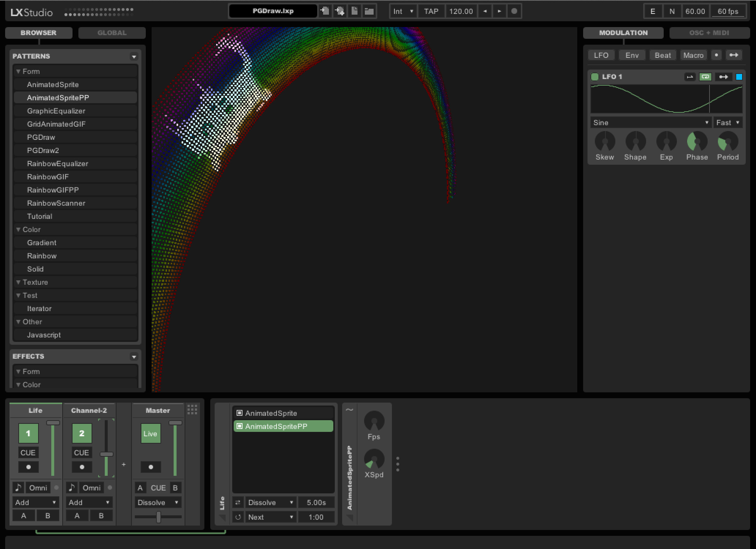Click the open project arrow icon
The image size is (756, 549).
(x=325, y=11)
